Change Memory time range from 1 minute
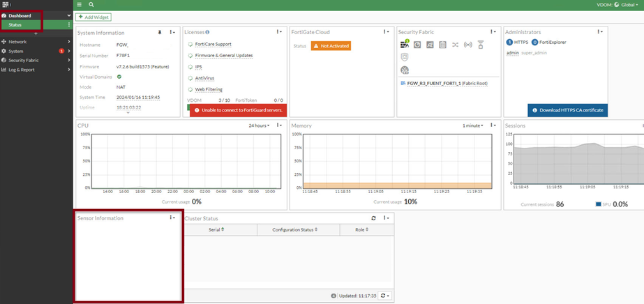 click(473, 126)
